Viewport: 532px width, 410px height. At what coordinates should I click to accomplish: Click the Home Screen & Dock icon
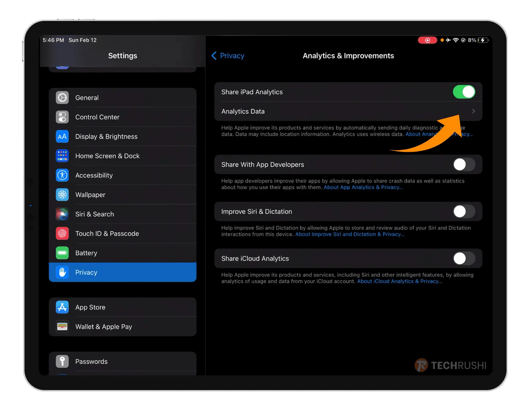pyautogui.click(x=62, y=156)
